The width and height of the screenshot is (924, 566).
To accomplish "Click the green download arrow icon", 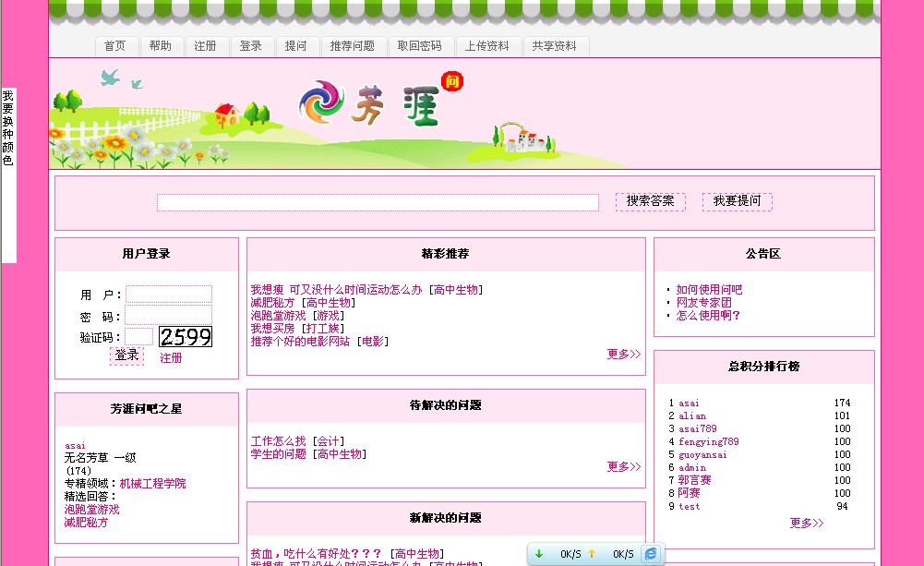I will click(538, 554).
